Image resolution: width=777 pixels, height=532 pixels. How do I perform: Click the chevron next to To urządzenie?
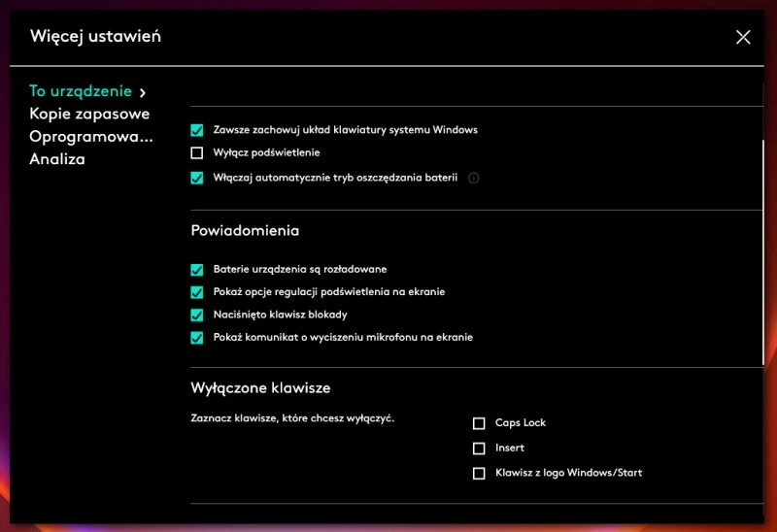click(143, 92)
